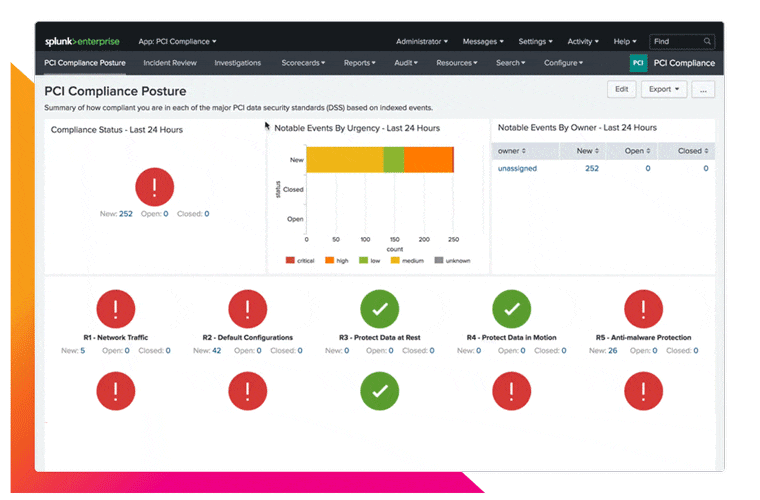Click second-row green checkmark below R3
The width and height of the screenshot is (760, 500).
[380, 391]
